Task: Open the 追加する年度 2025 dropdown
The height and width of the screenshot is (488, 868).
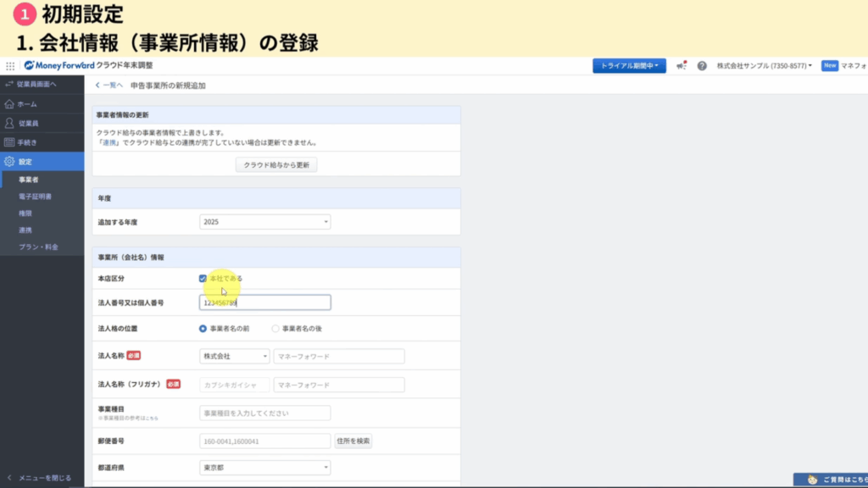Action: 264,222
